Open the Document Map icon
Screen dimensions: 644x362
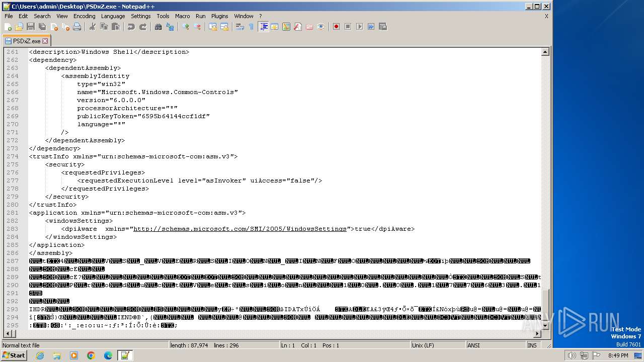pyautogui.click(x=286, y=27)
